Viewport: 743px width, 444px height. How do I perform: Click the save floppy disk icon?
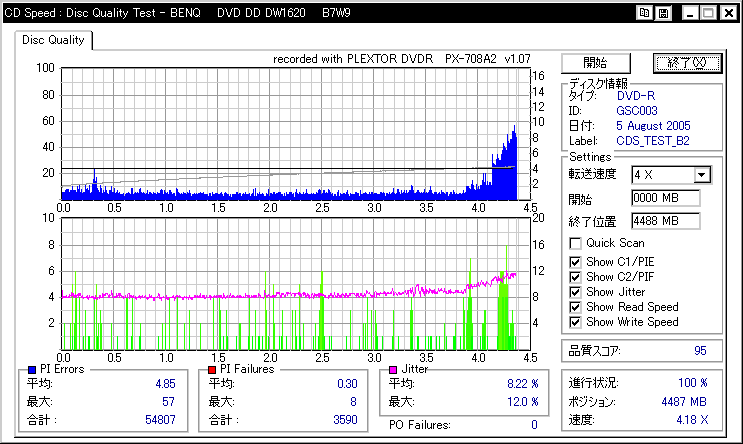(663, 13)
